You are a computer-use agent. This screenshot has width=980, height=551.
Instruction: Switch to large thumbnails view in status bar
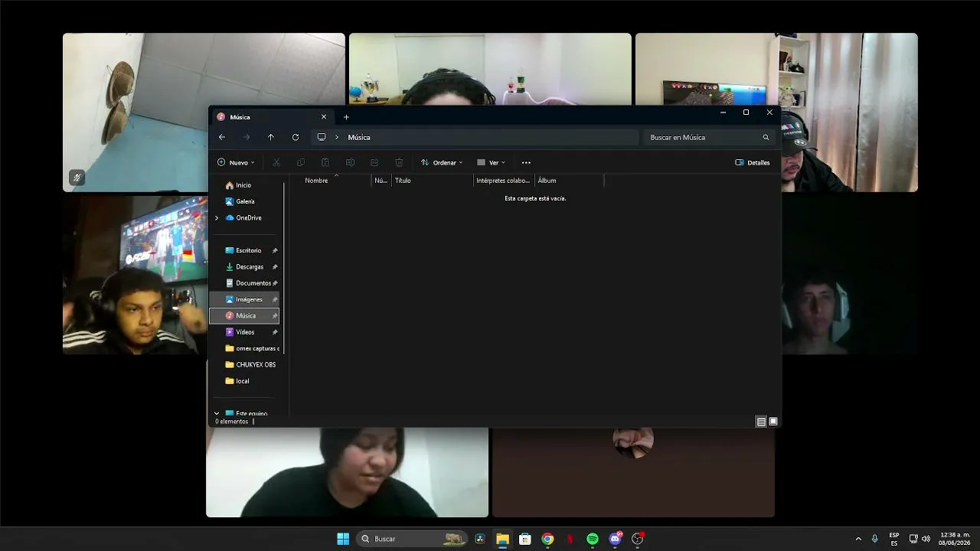click(x=773, y=422)
